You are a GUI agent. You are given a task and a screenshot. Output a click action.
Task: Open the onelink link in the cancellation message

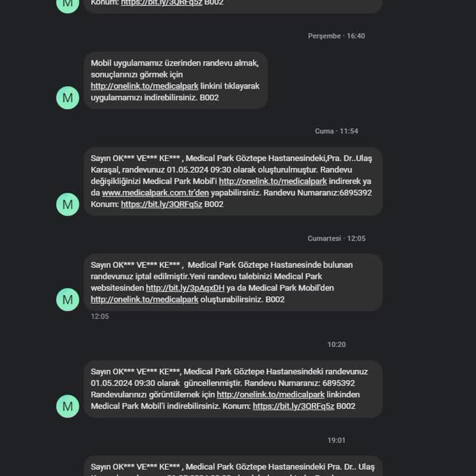[144, 299]
